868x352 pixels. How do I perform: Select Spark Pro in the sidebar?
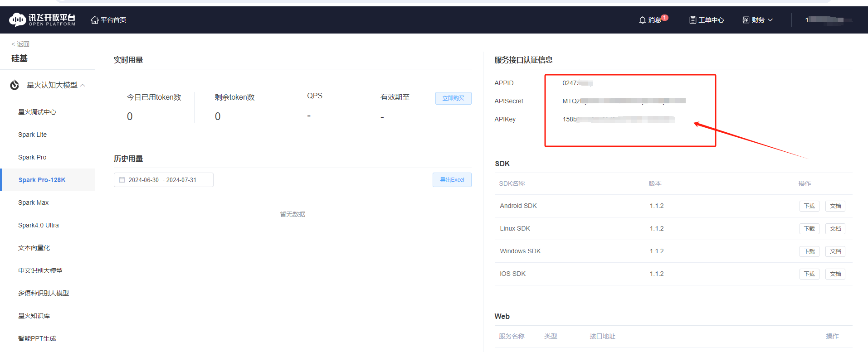click(x=32, y=157)
